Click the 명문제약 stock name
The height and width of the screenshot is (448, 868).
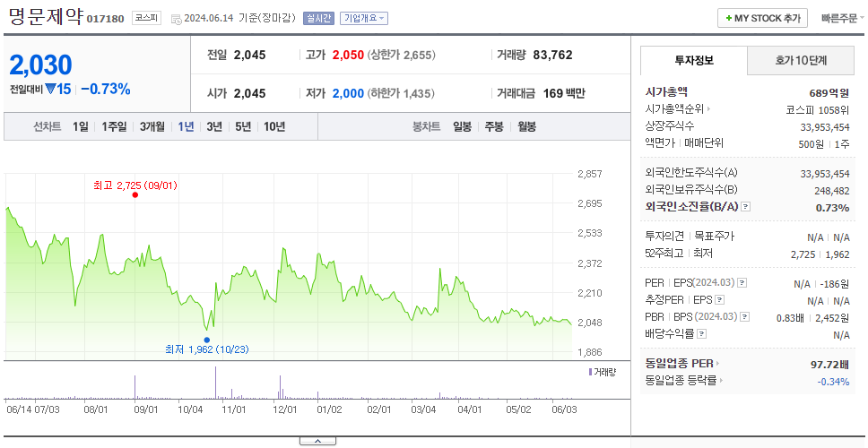(46, 17)
